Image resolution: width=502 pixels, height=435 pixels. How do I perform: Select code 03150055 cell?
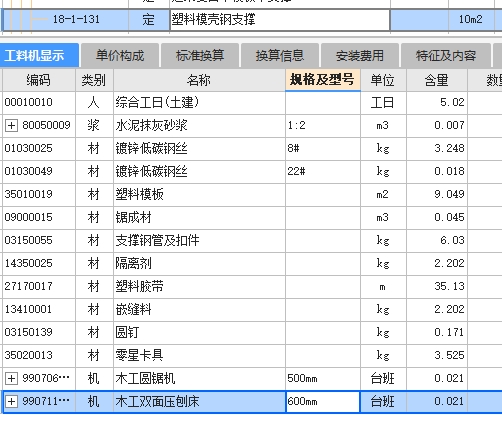point(39,240)
